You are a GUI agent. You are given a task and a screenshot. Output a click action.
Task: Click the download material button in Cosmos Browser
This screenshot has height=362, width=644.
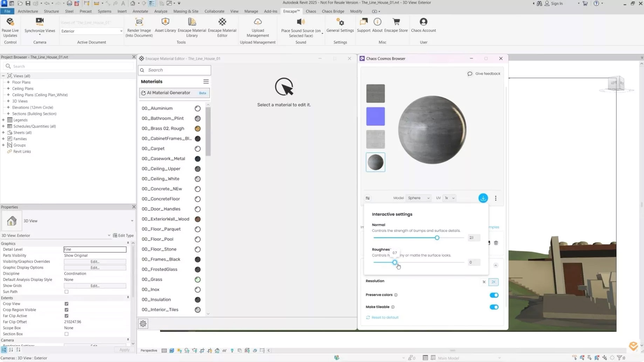click(483, 198)
